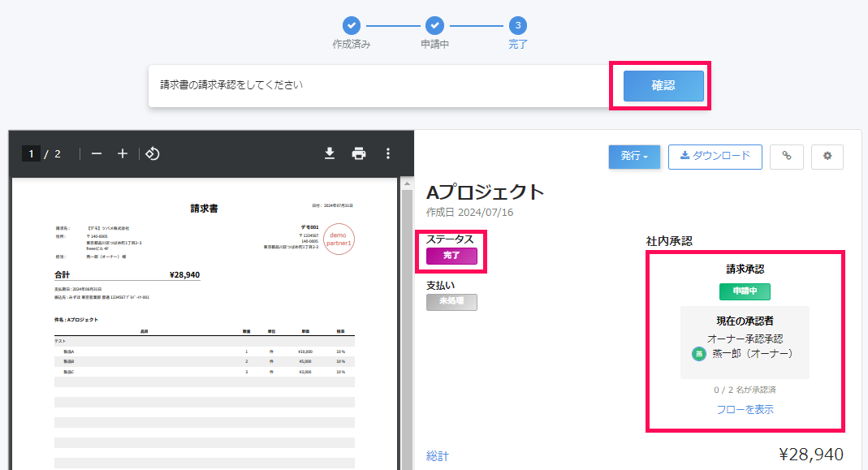The height and width of the screenshot is (470, 868).
Task: Click the ダウンロード button
Action: click(x=715, y=157)
